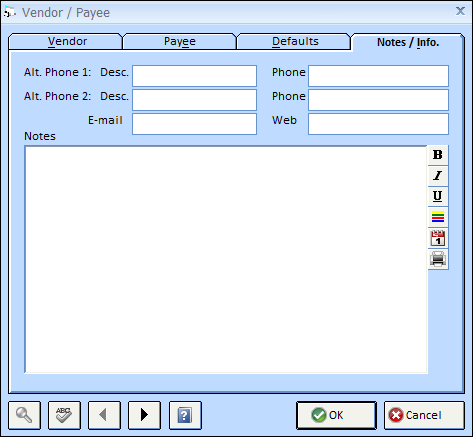Print notes with the printer icon
Image resolution: width=473 pixels, height=437 pixels.
pos(438,259)
